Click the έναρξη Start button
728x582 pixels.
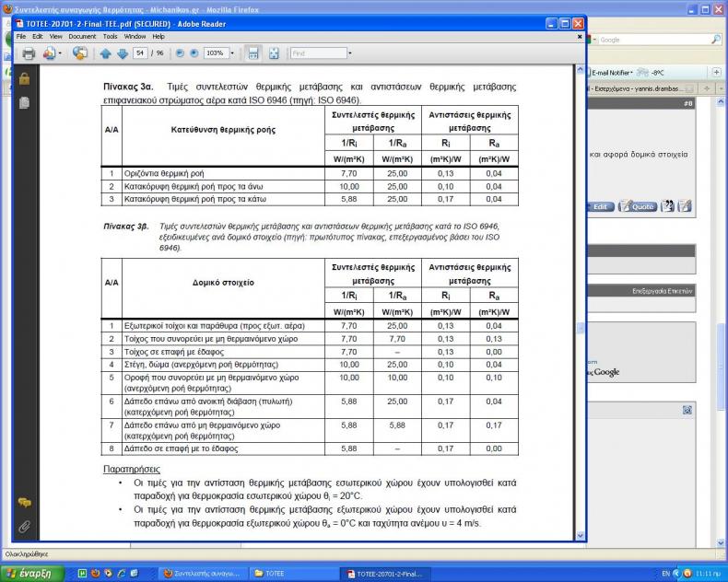[32, 573]
